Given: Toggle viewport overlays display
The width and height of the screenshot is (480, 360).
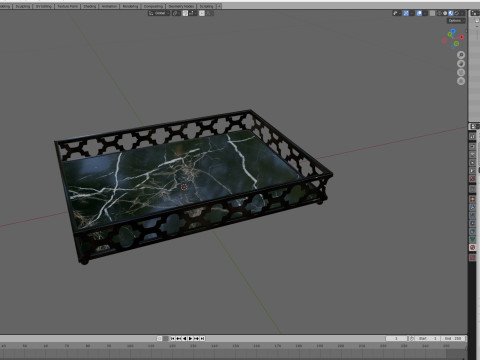Looking at the screenshot, I should click(x=419, y=13).
